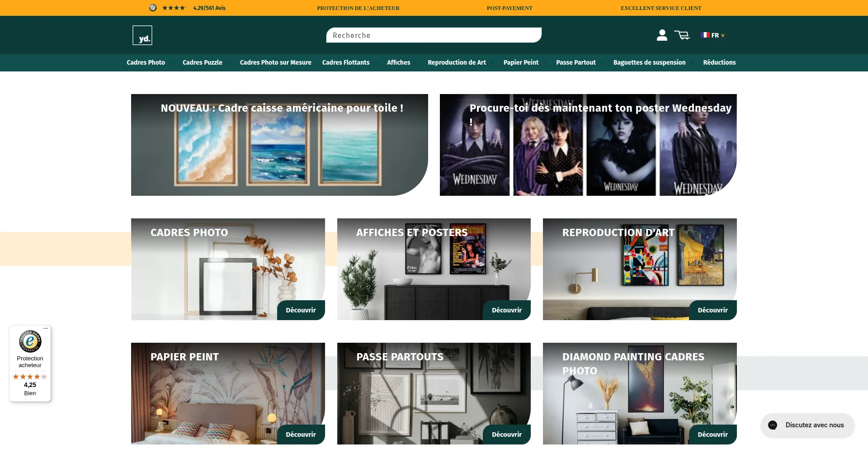Image resolution: width=868 pixels, height=449 pixels.
Task: Expand the Baguettes de suspension menu chevron
Action: [x=691, y=63]
